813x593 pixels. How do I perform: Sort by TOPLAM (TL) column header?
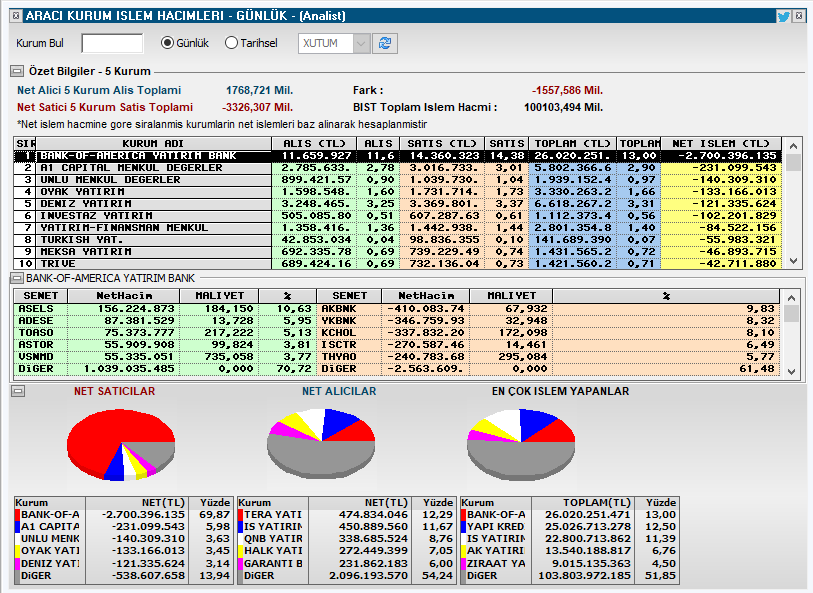[x=572, y=143]
